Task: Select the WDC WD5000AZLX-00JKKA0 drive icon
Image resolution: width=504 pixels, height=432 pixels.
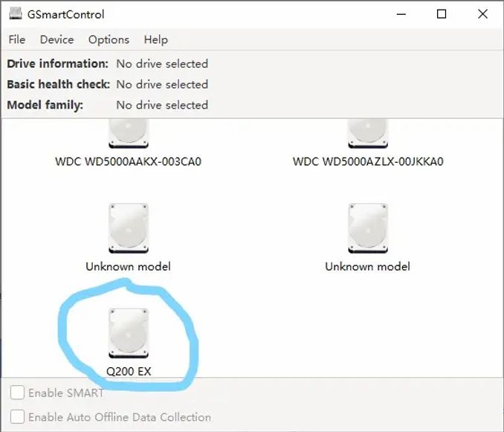Action: coord(368,133)
